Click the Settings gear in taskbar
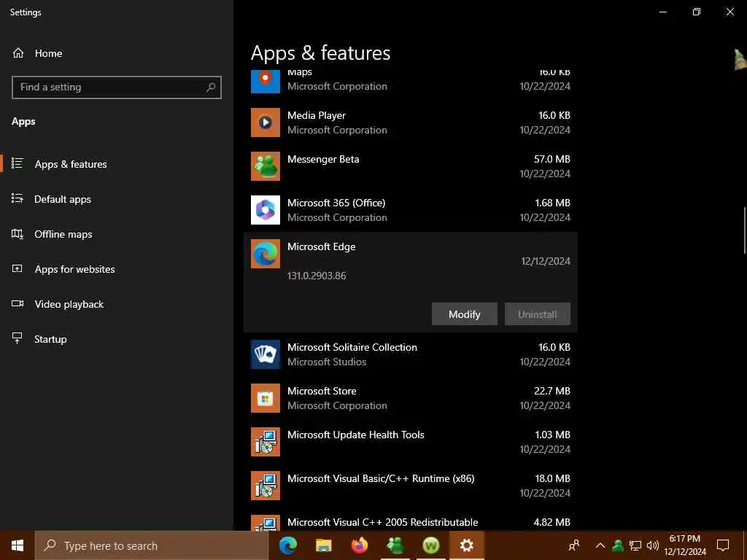 [466, 545]
